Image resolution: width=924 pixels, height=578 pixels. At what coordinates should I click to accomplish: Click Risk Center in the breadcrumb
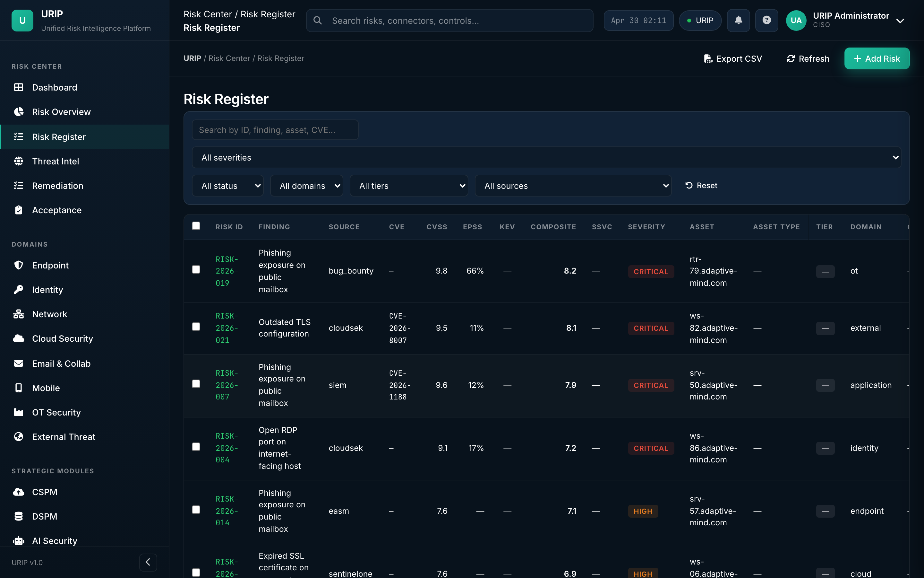pos(229,58)
